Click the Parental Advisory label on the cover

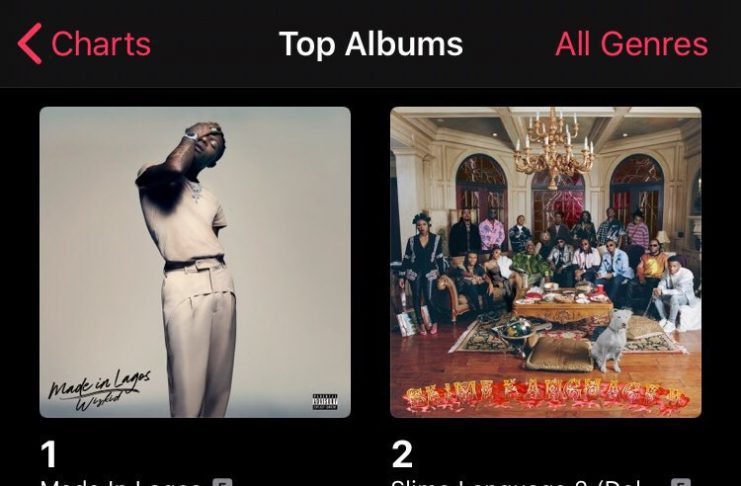click(325, 401)
